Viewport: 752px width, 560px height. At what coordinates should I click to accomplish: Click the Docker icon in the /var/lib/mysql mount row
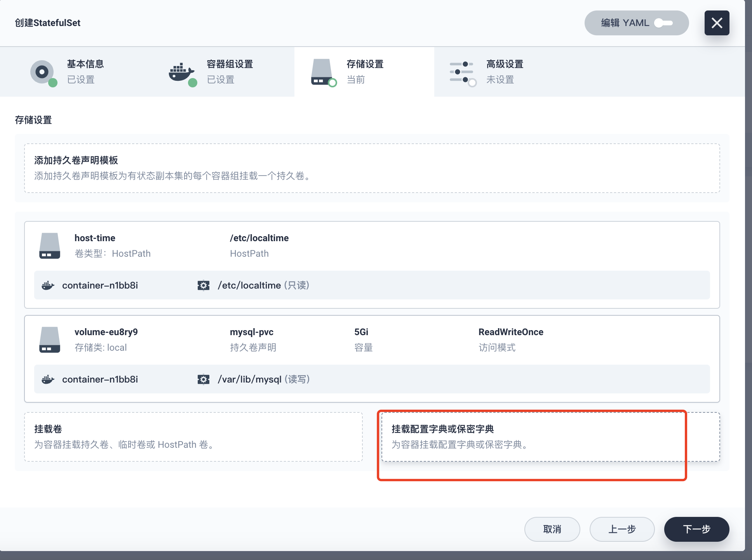click(48, 379)
